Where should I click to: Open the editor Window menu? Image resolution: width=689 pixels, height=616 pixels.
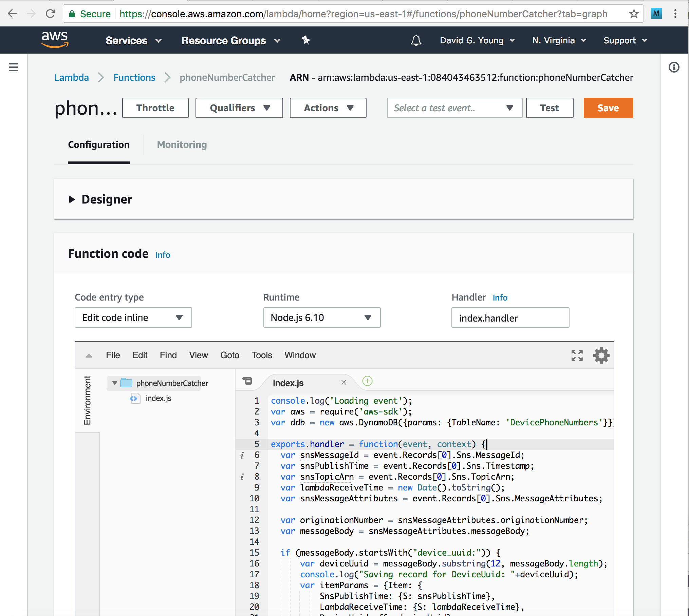[x=300, y=355]
